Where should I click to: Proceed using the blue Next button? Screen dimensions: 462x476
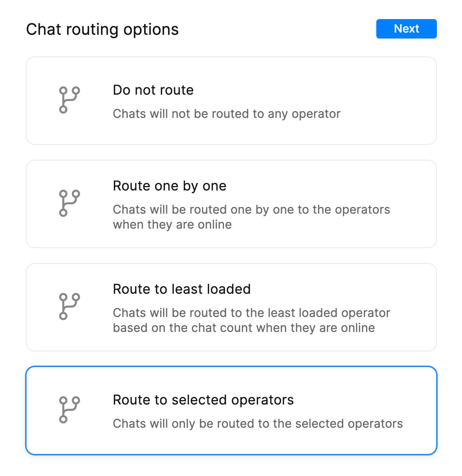tap(406, 29)
